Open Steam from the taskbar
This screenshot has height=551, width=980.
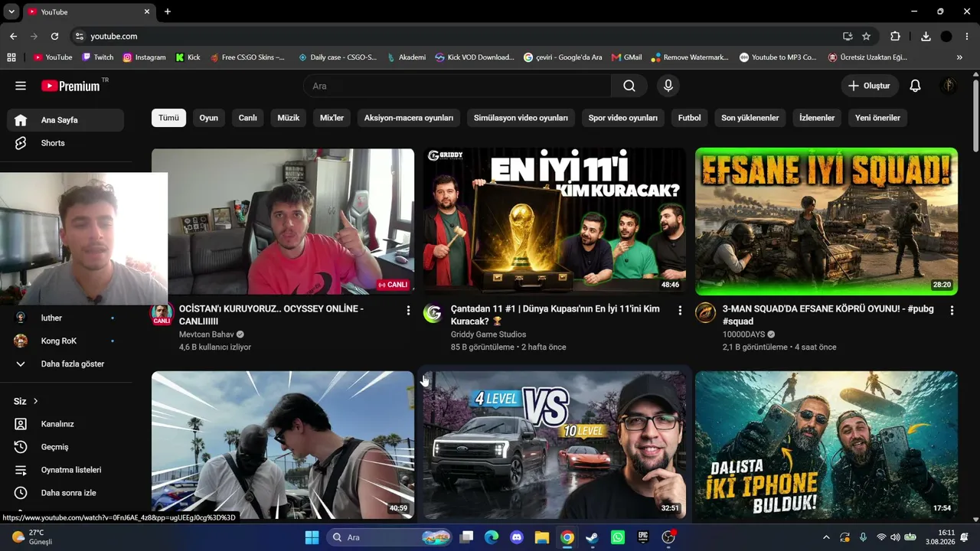pyautogui.click(x=593, y=537)
